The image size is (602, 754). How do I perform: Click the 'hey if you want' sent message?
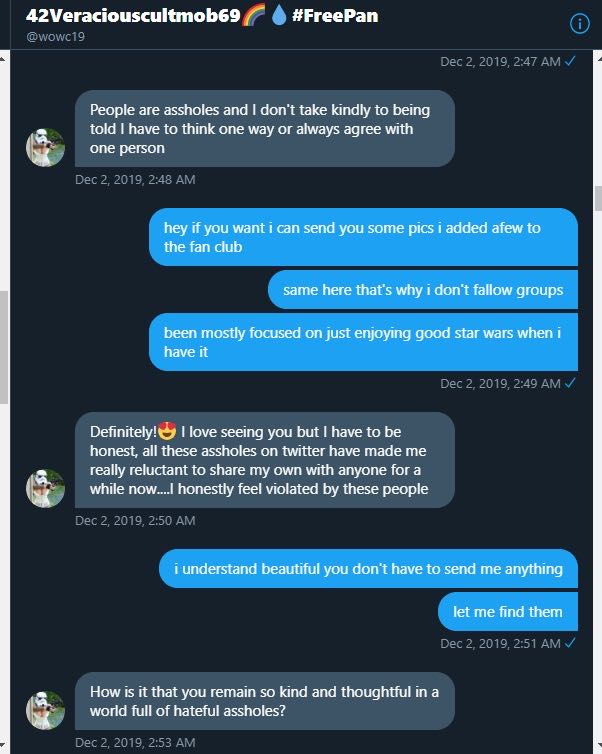coord(364,237)
